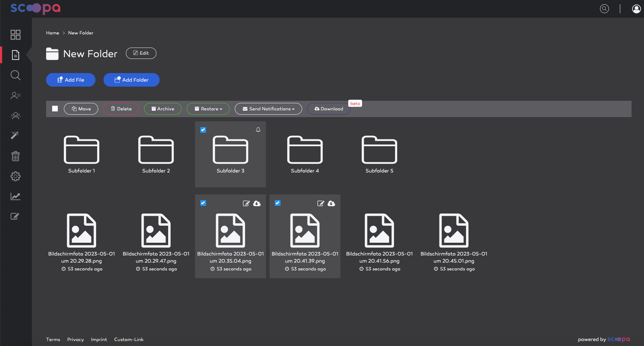Click the notification bell on Subfolder 3
Viewport: 644px width, 346px height.
click(x=258, y=130)
